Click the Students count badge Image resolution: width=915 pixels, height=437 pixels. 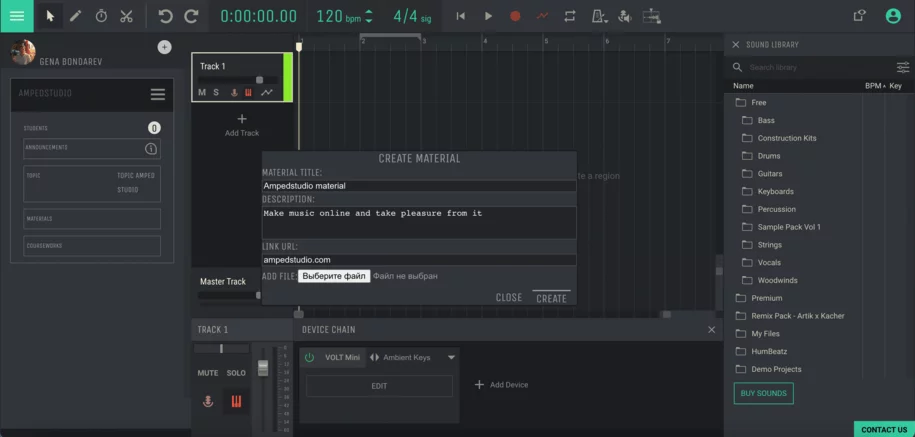[x=154, y=128]
